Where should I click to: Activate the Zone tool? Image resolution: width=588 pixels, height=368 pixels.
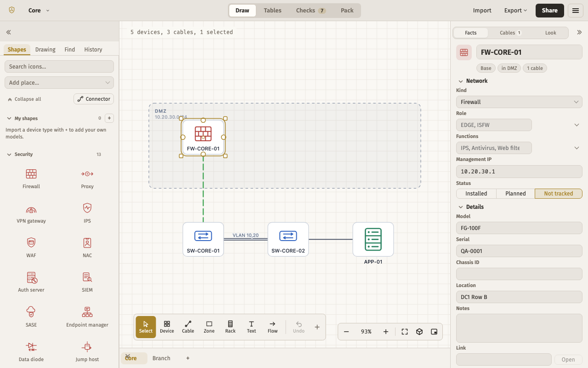tap(209, 327)
